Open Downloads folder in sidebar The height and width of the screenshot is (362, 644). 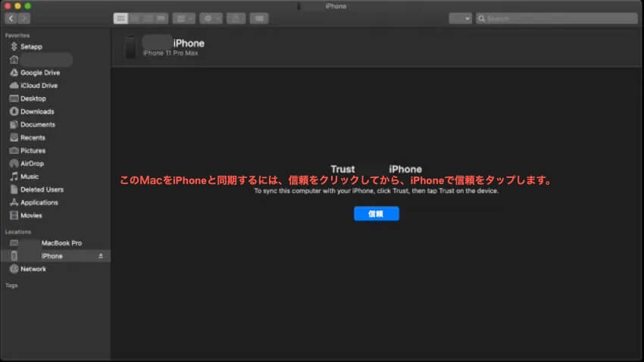(37, 111)
